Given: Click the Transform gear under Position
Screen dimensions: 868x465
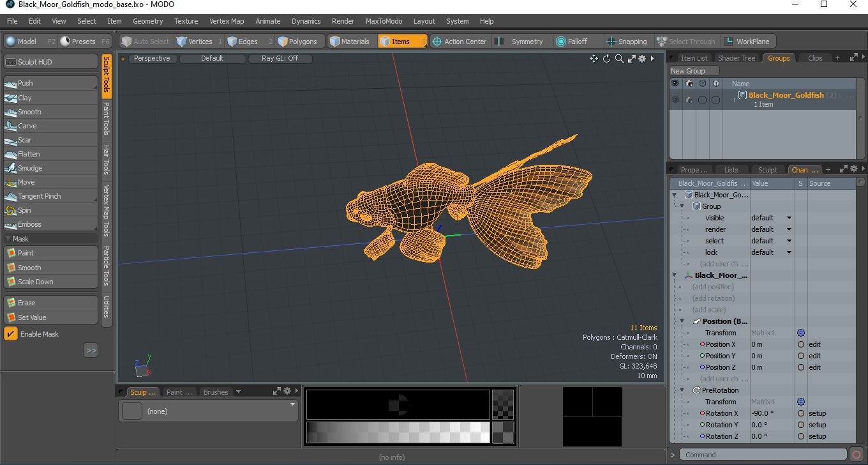Looking at the screenshot, I should (801, 333).
